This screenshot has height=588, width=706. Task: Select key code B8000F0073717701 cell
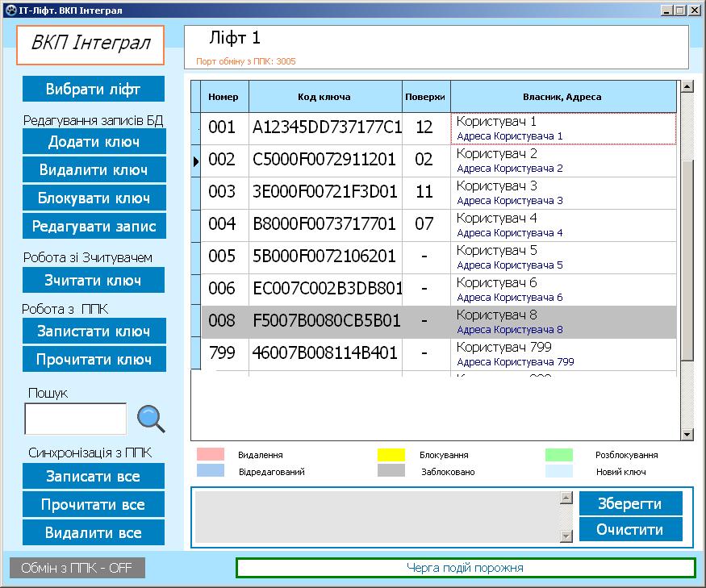point(325,225)
